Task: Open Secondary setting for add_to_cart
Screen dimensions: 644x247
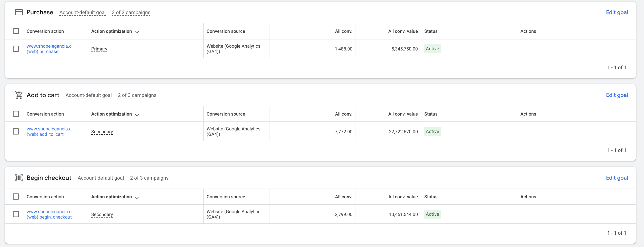Action: pos(102,132)
